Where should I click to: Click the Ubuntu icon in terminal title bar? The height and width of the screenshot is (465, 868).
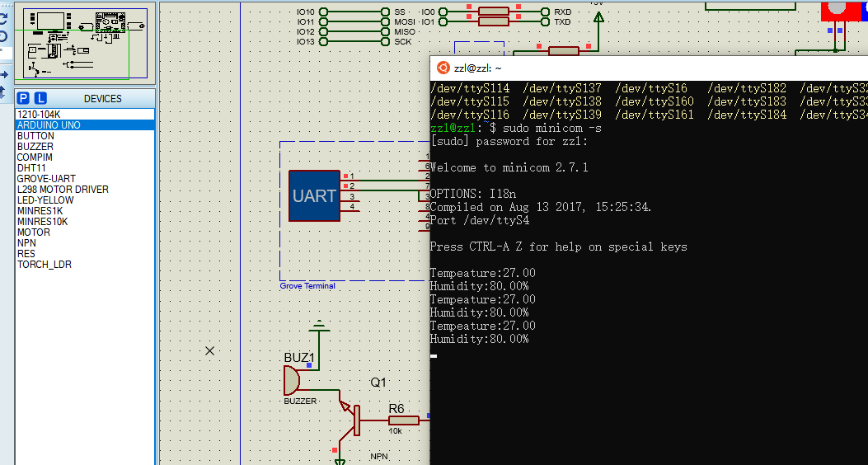point(443,68)
